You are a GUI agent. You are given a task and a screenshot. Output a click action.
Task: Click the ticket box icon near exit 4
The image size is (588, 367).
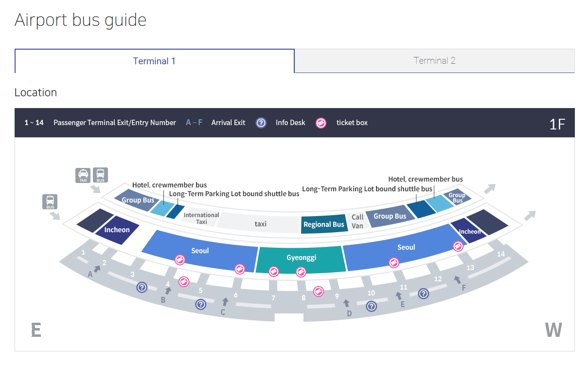184,281
